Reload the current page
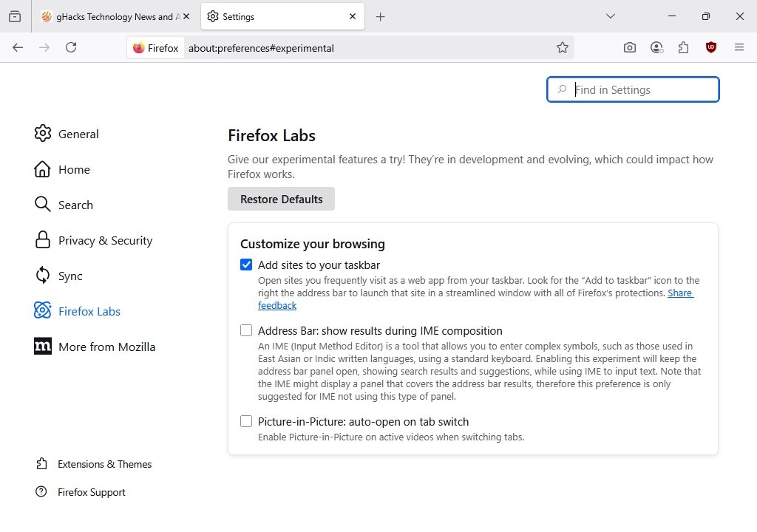Image resolution: width=757 pixels, height=532 pixels. click(71, 47)
